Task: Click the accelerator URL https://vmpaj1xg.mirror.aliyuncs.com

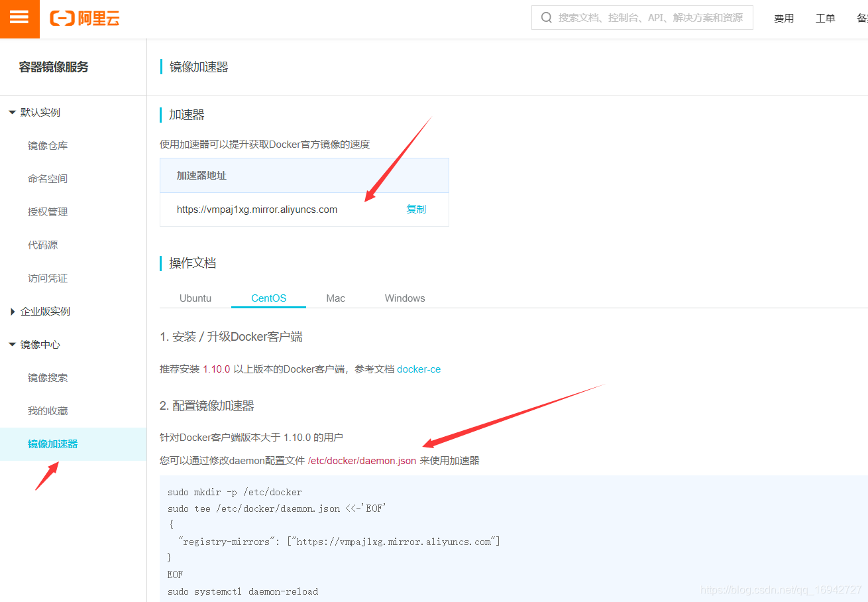Action: pyautogui.click(x=257, y=210)
